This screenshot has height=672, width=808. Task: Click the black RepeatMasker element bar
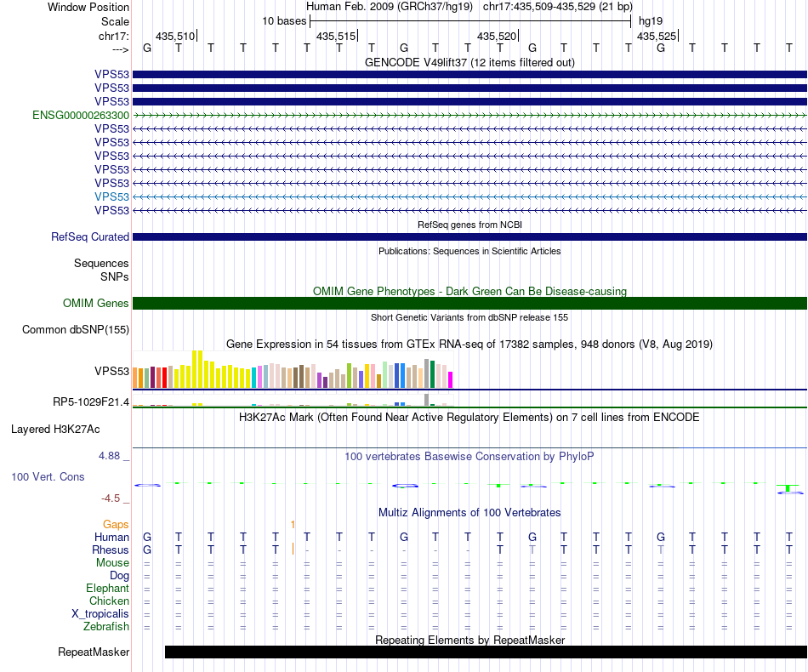(486, 652)
